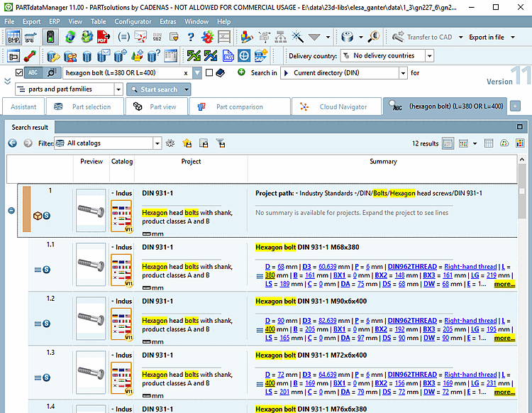532x413 pixels.
Task: Click the Start search button
Action: (x=158, y=89)
